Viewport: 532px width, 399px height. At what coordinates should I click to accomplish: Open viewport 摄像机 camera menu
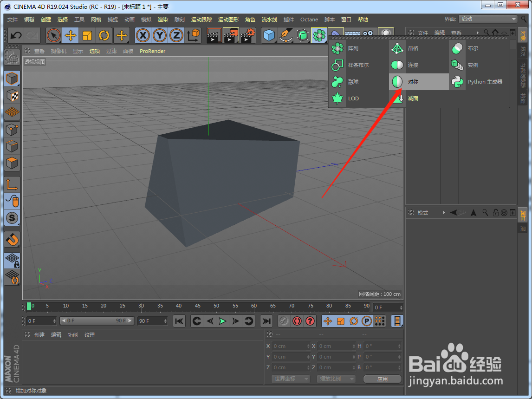(58, 51)
